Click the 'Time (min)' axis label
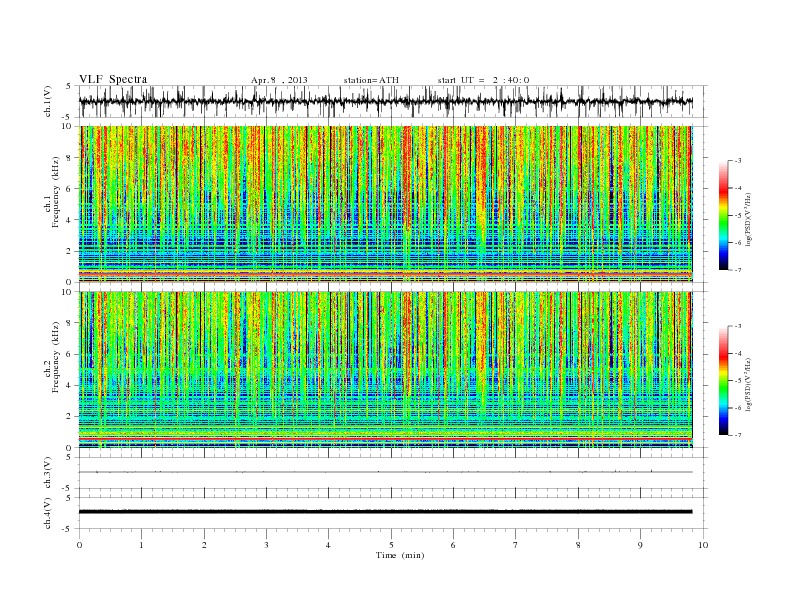Image resolution: width=792 pixels, height=612 pixels. pyautogui.click(x=400, y=555)
